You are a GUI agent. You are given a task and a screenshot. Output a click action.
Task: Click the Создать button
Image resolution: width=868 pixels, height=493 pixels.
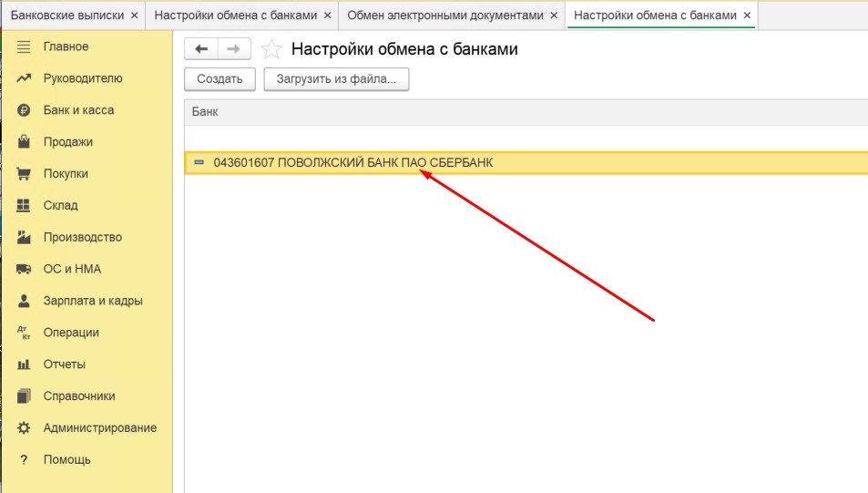pyautogui.click(x=220, y=79)
